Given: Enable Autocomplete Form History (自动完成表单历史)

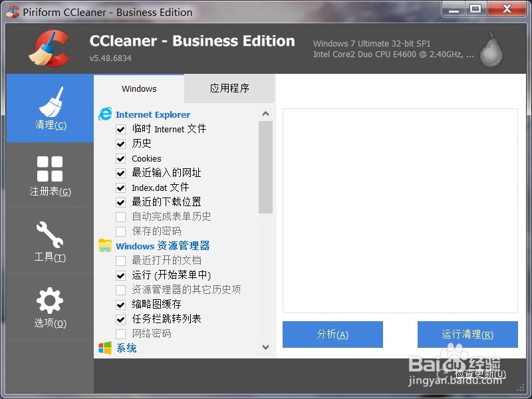Looking at the screenshot, I should (x=121, y=217).
